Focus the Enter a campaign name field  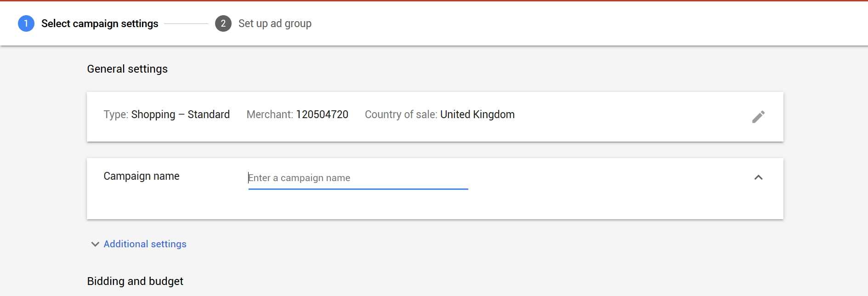click(x=358, y=178)
